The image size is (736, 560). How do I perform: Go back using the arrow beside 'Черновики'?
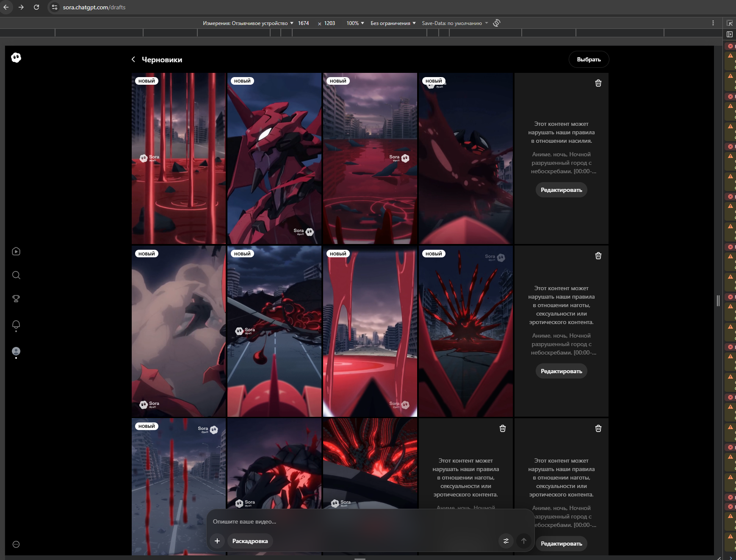pos(133,60)
